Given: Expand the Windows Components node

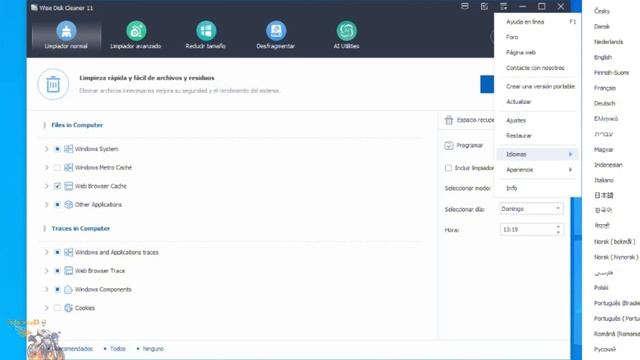Looking at the screenshot, I should click(x=46, y=289).
